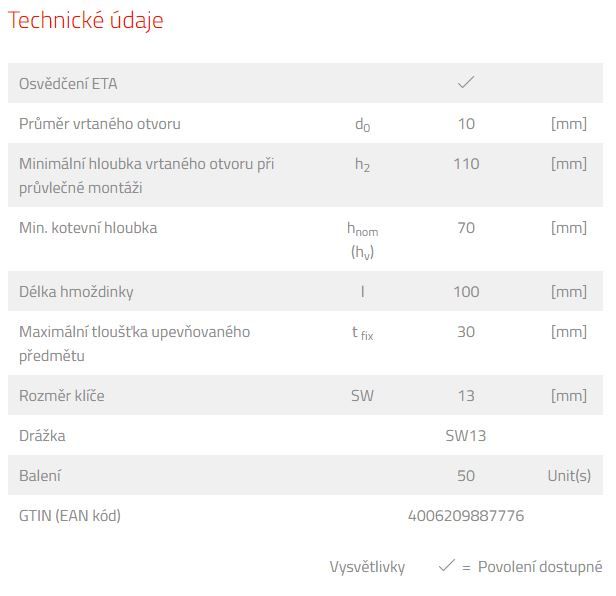
Task: Click the "Vysvětlivky" legend label
Action: coord(367,567)
